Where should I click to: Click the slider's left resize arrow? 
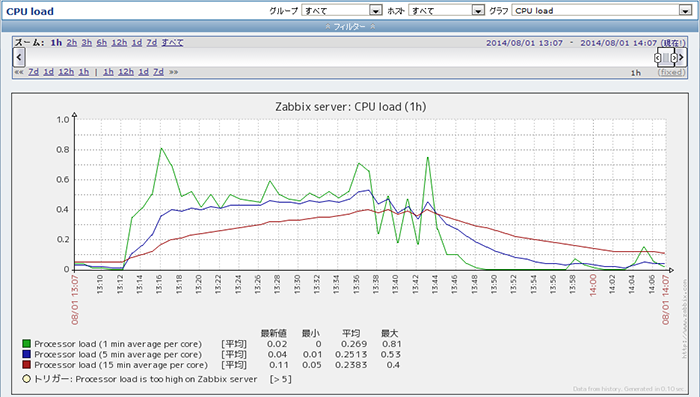(x=658, y=58)
